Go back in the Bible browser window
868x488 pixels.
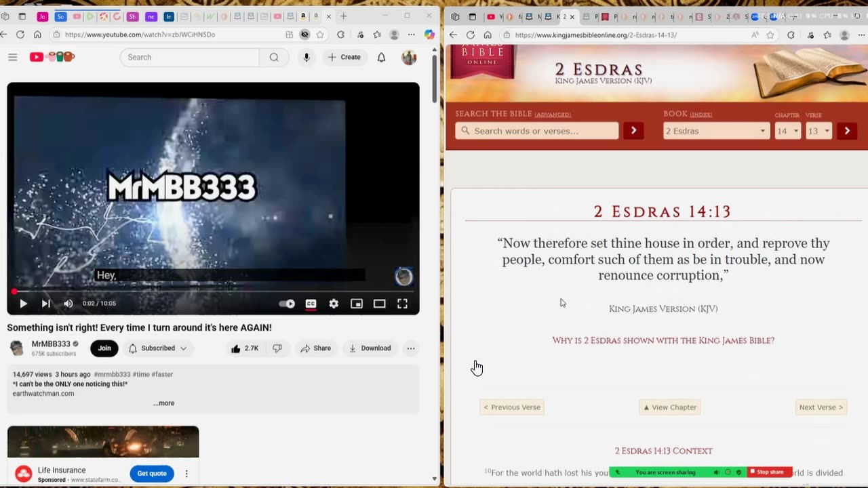[x=453, y=35]
